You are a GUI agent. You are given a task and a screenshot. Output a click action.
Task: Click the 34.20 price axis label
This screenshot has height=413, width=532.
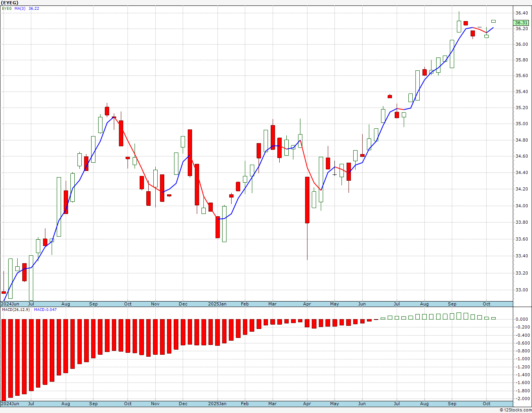pos(521,189)
